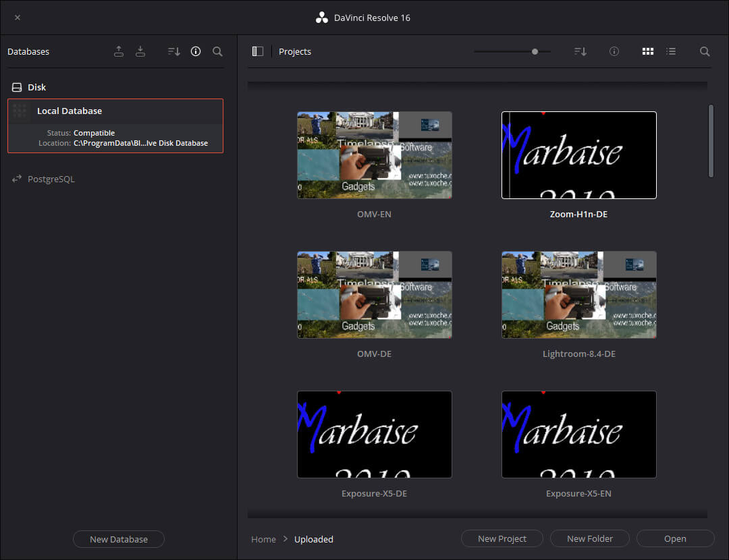Click the database Location path text

(140, 143)
